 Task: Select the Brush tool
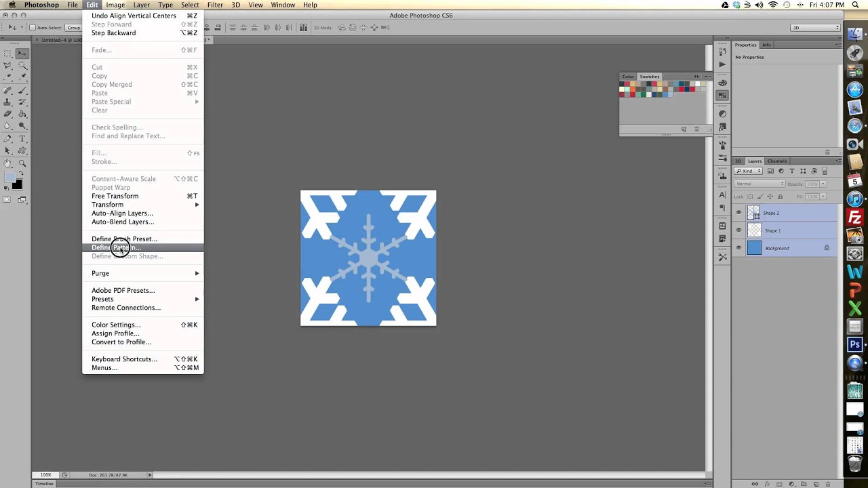(x=22, y=90)
